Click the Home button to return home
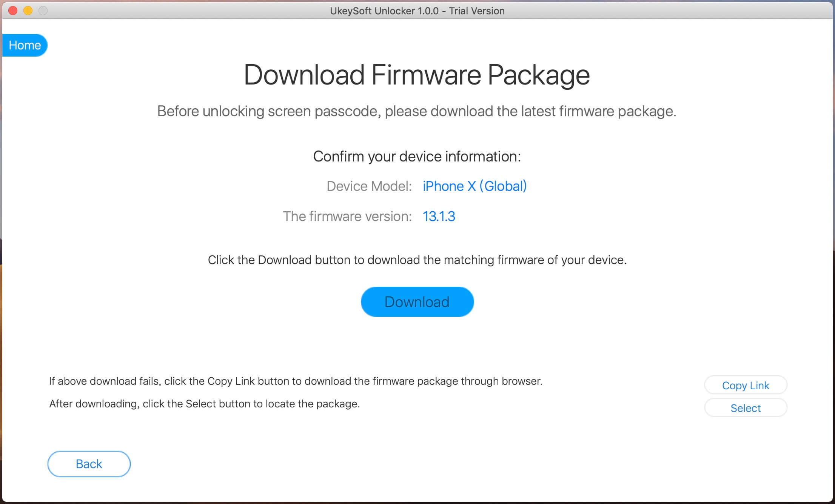This screenshot has width=835, height=504. (25, 44)
